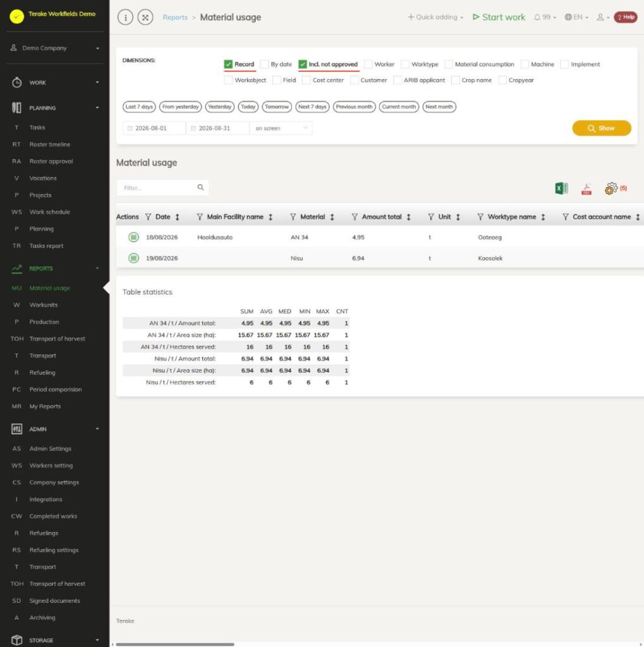Check the Worker dimension

pyautogui.click(x=368, y=64)
